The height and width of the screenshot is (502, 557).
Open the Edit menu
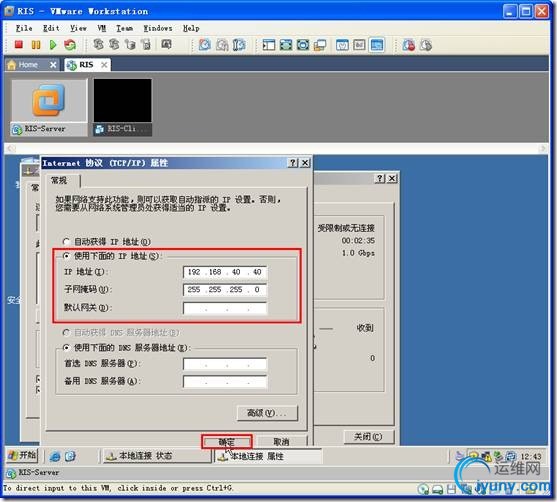click(x=51, y=28)
